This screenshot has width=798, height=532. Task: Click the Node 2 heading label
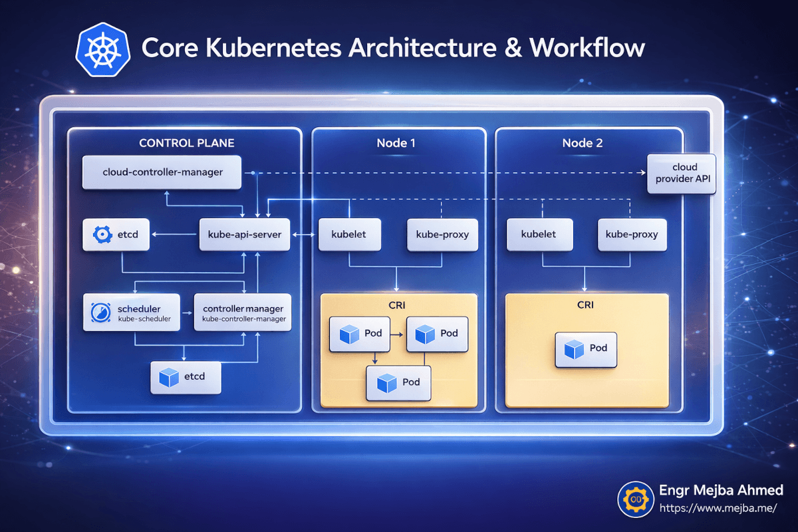click(583, 143)
